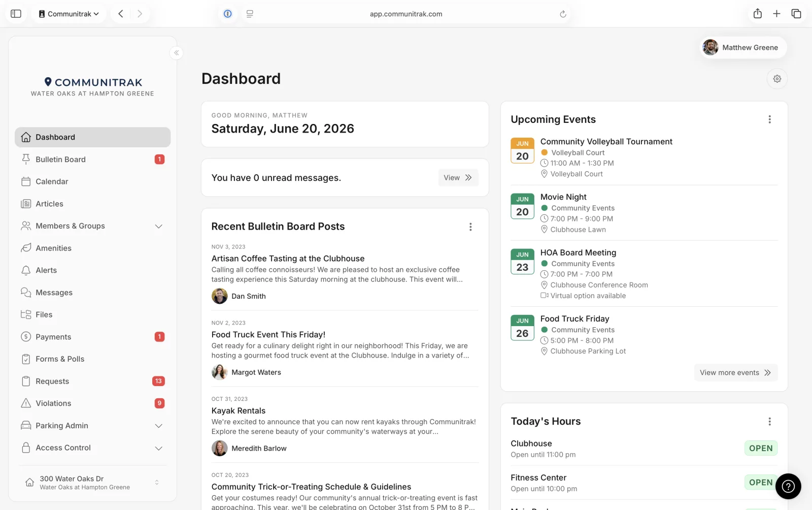Screen dimensions: 812x510
Task: Click the JUN 26 date tile
Action: pos(522,328)
